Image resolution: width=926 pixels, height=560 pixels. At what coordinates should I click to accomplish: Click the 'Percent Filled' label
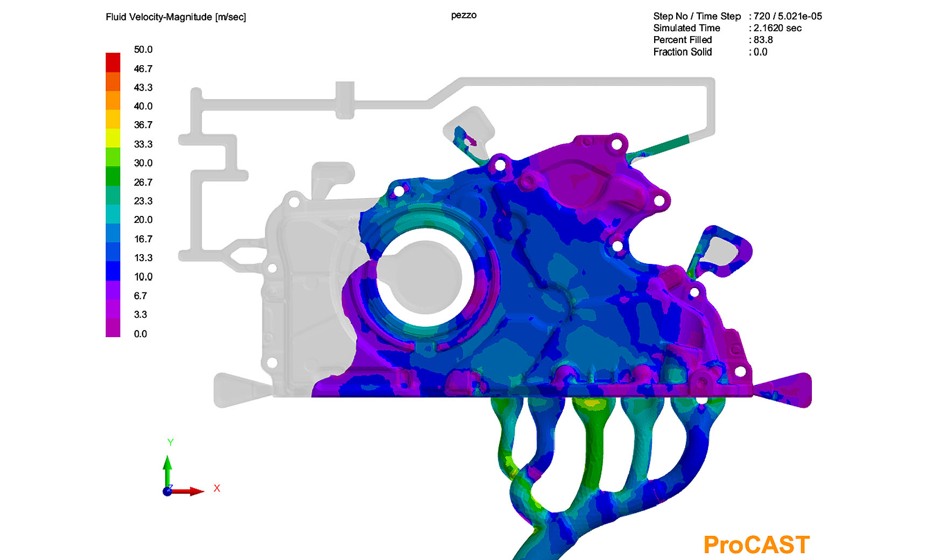tap(683, 40)
